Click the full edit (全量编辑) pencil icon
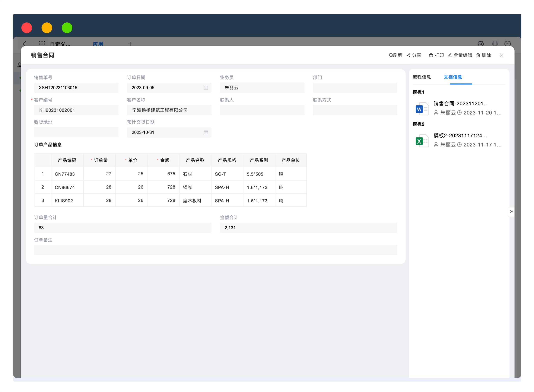534x392 pixels. [x=450, y=55]
